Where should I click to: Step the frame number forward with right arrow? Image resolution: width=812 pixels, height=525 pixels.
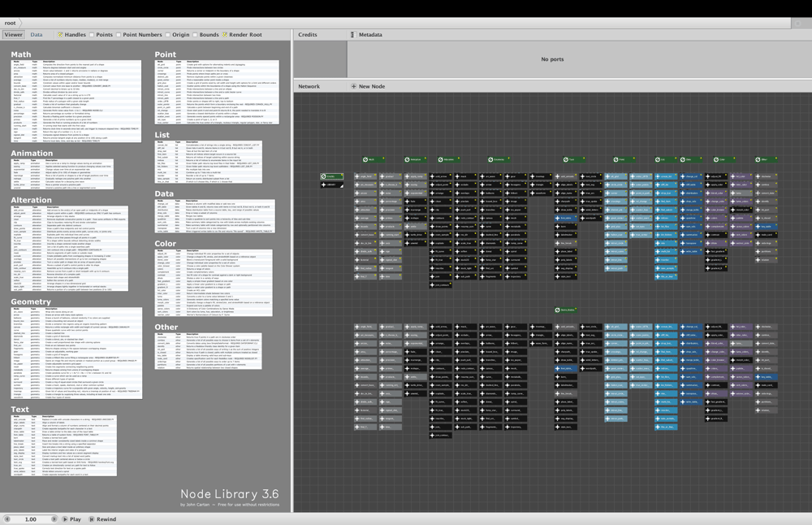(54, 518)
